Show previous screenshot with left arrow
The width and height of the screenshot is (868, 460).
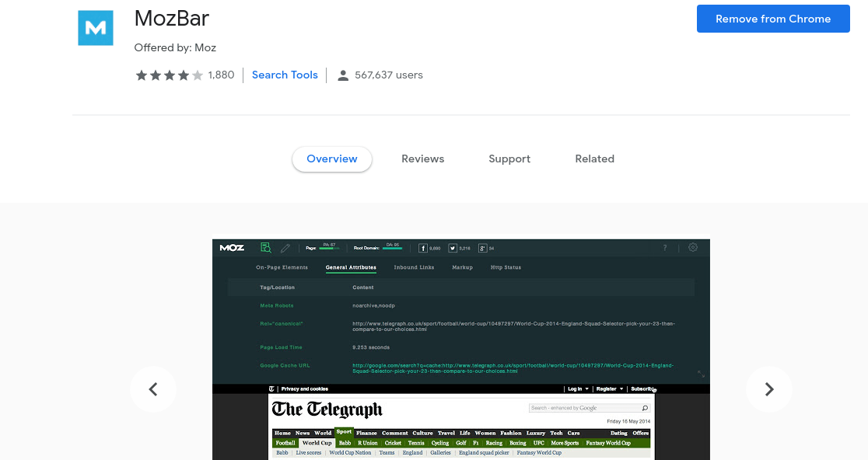tap(153, 389)
